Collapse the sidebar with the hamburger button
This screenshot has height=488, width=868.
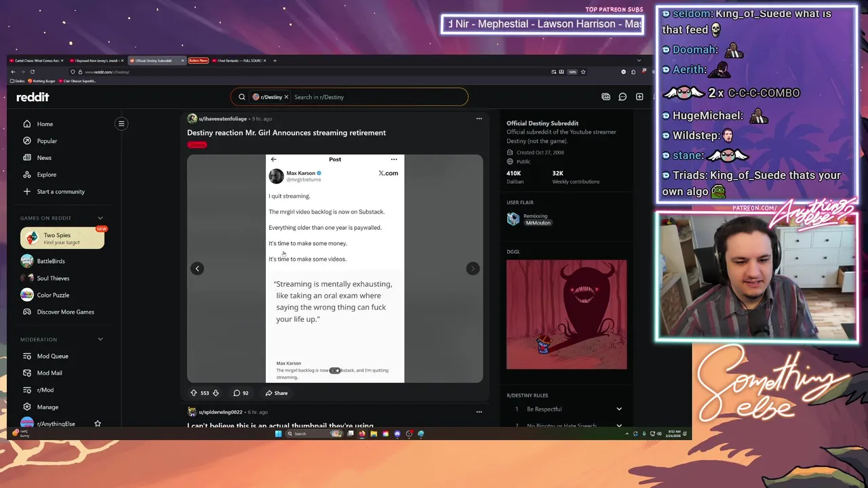coord(121,124)
